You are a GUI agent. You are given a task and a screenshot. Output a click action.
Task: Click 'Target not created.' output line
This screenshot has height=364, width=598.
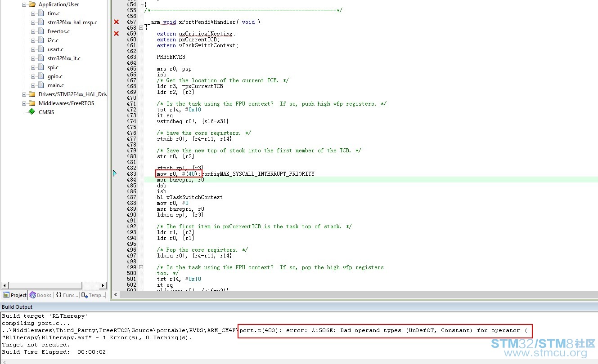click(36, 345)
